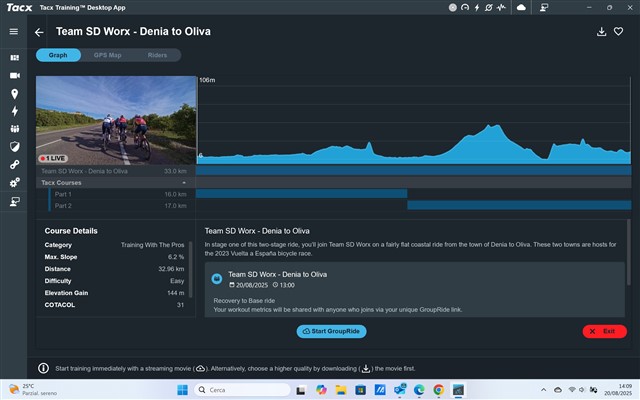Click the power bolt sensor icon in title bar
The height and width of the screenshot is (400, 640).
coord(477,7)
